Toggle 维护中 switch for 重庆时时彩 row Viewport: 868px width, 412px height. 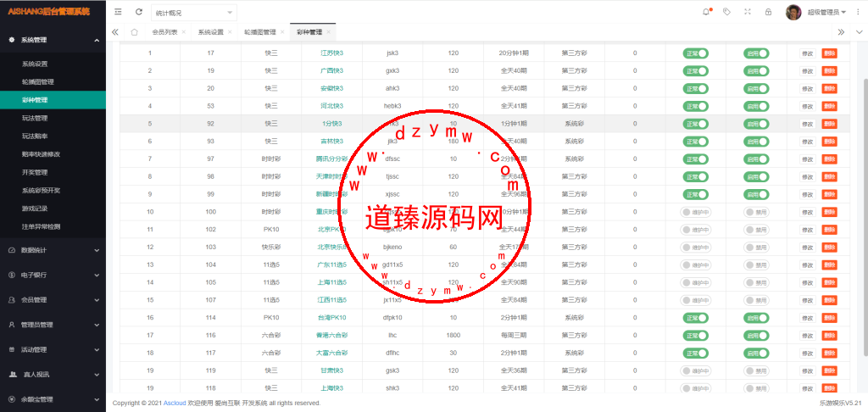[696, 212]
